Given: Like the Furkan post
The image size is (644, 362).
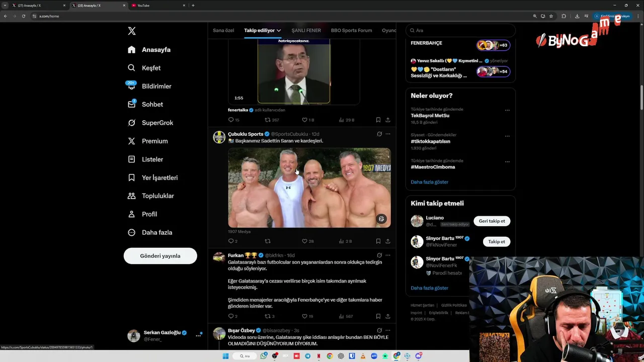Looking at the screenshot, I should click(x=304, y=316).
